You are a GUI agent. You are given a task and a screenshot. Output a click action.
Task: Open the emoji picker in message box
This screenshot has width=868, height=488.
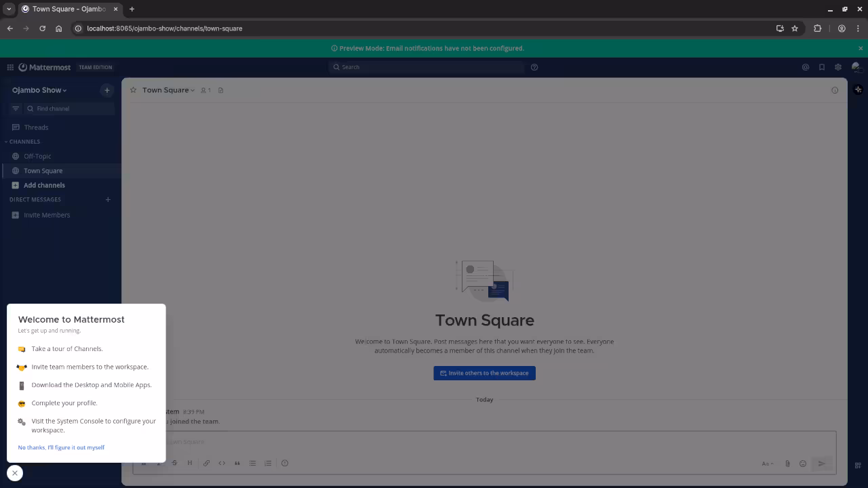[803, 464]
